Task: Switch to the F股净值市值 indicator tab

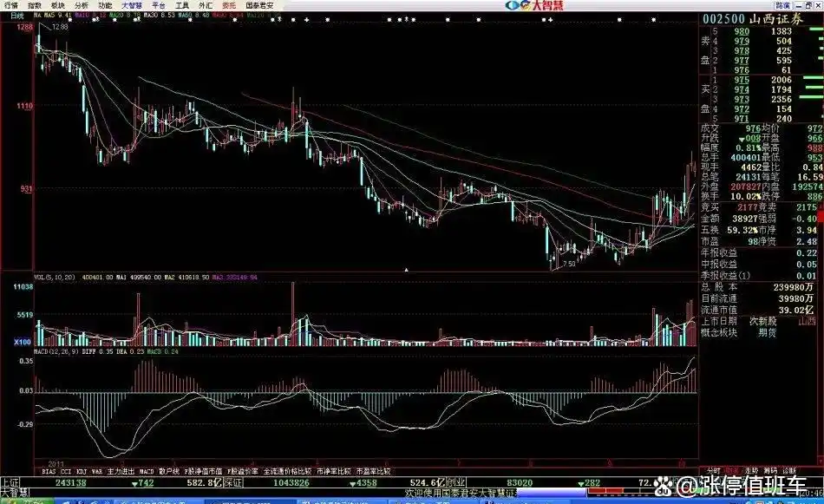Action: [203, 471]
